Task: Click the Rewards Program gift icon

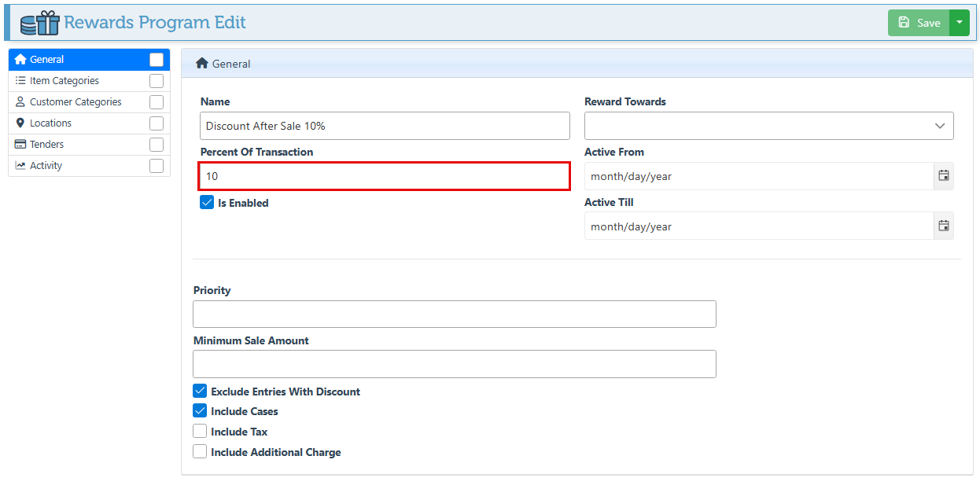Action: pyautogui.click(x=40, y=23)
